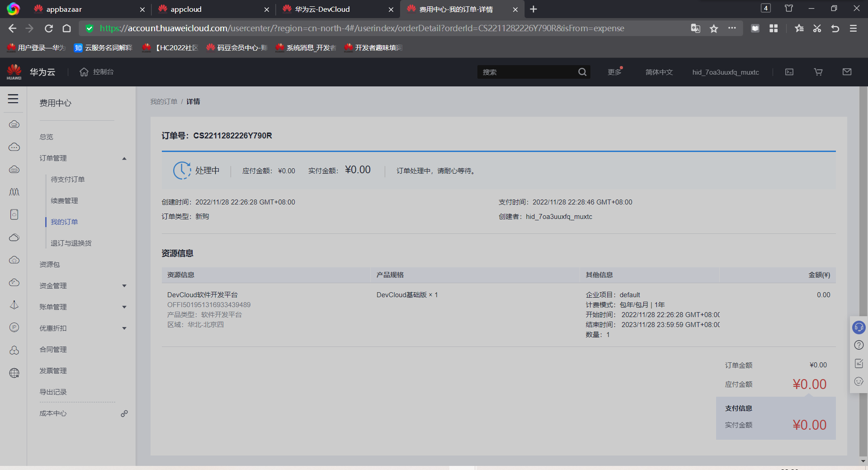Open the 云服务名词解释 bookmark
Viewport: 868px width, 470px height.
pos(103,47)
